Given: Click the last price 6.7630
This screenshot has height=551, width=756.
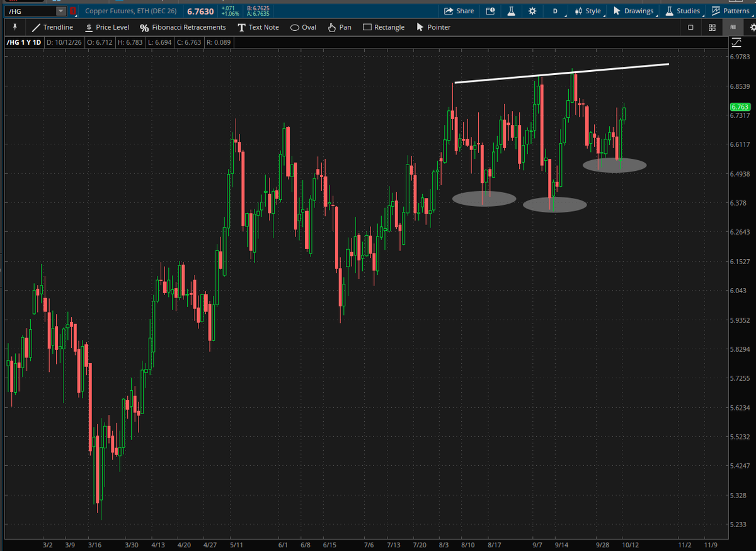Looking at the screenshot, I should 200,11.
